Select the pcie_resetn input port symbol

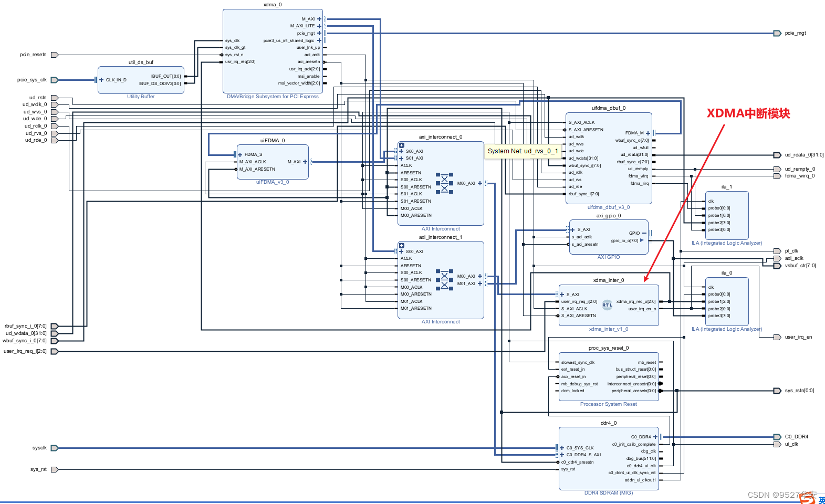(x=55, y=55)
